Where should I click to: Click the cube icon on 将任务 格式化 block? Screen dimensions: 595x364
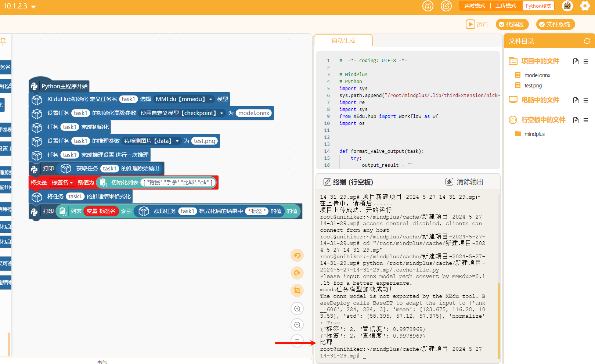[x=37, y=197]
